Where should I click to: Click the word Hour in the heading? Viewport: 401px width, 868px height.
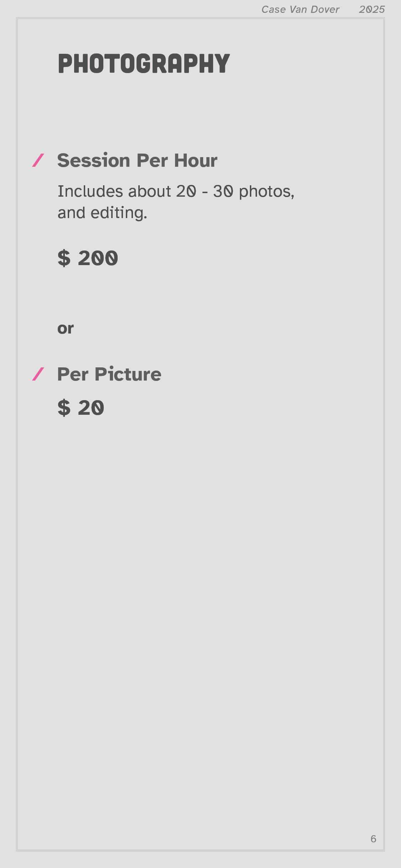(x=196, y=160)
